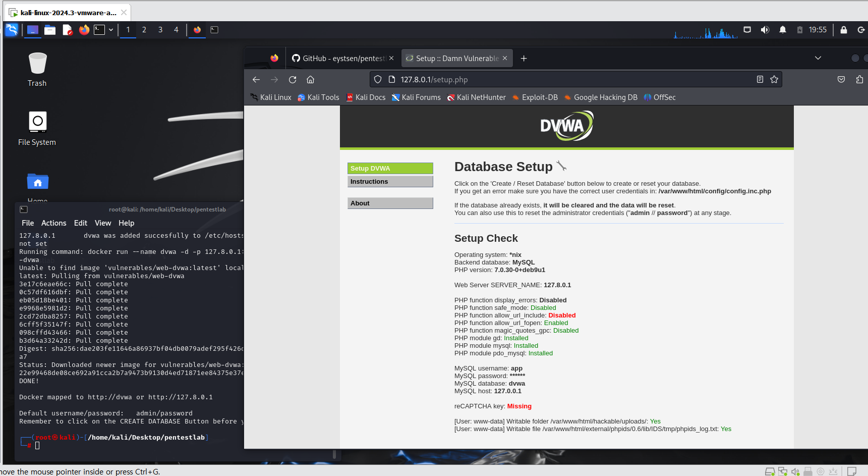Toggle reader view in address bar
The width and height of the screenshot is (868, 476).
coord(760,80)
